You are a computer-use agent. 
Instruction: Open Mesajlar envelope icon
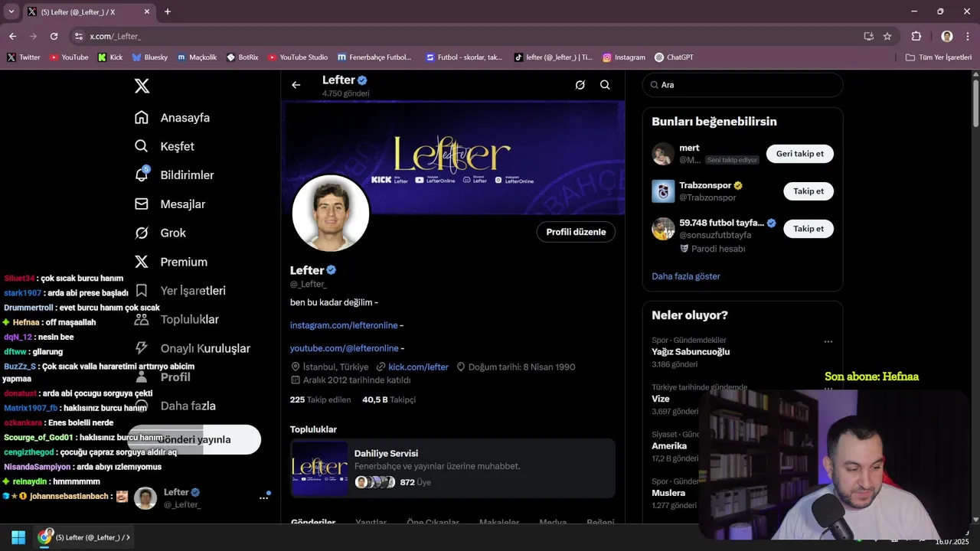142,204
